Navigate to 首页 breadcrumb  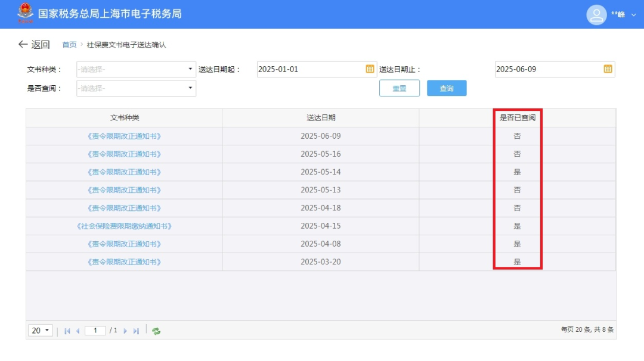(69, 45)
